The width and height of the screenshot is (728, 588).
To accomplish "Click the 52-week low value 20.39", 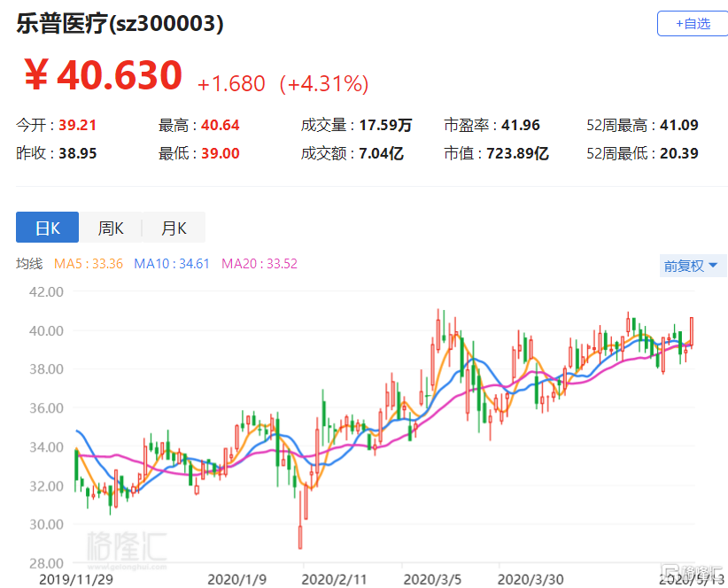I will 678,153.
